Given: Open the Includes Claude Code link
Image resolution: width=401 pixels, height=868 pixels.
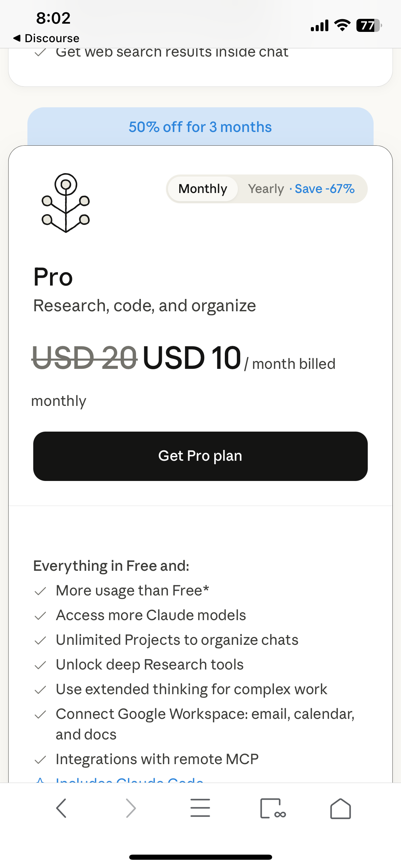Looking at the screenshot, I should click(130, 780).
